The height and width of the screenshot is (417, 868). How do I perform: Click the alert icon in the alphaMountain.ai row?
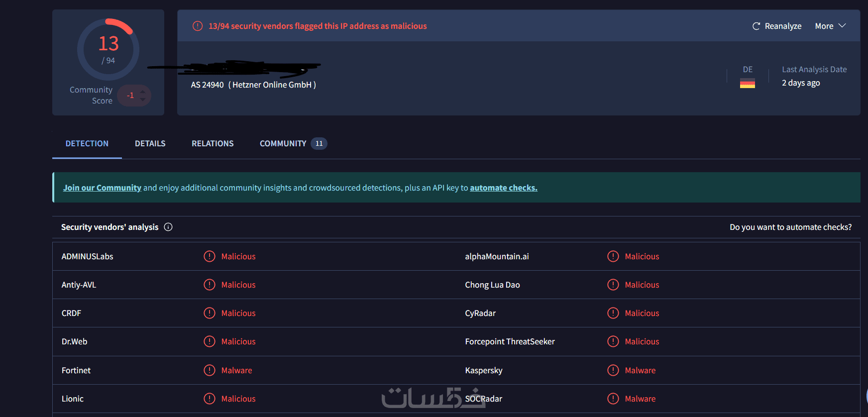613,256
